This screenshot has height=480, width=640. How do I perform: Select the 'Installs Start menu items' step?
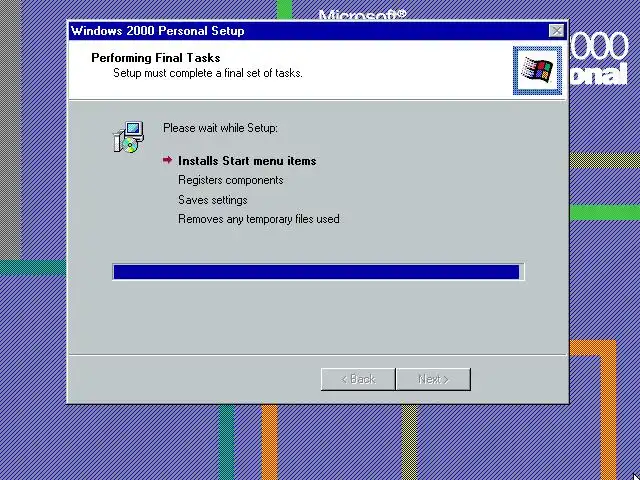[247, 161]
